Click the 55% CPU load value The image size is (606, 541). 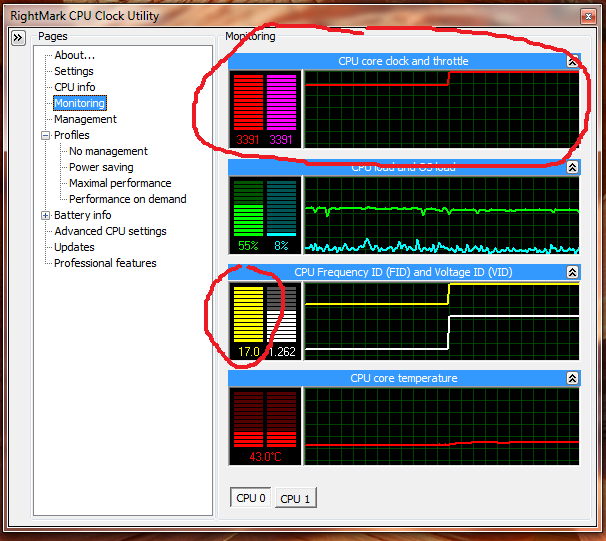tap(248, 246)
